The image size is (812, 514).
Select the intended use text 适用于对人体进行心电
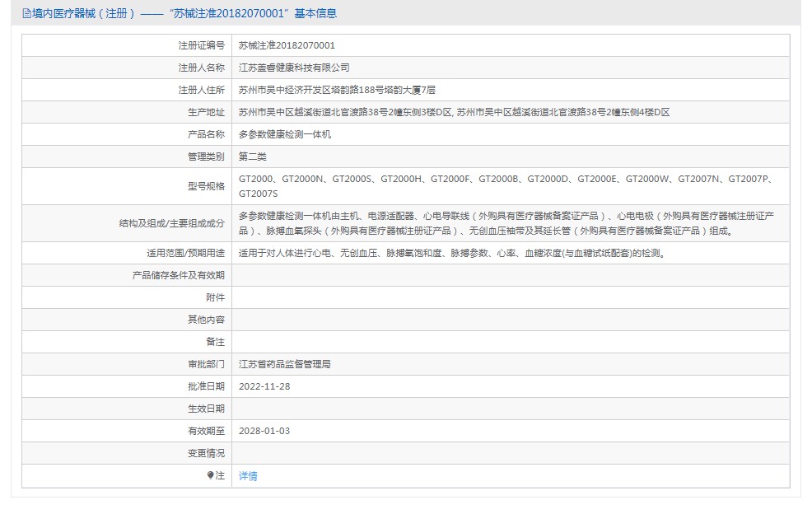(x=453, y=254)
